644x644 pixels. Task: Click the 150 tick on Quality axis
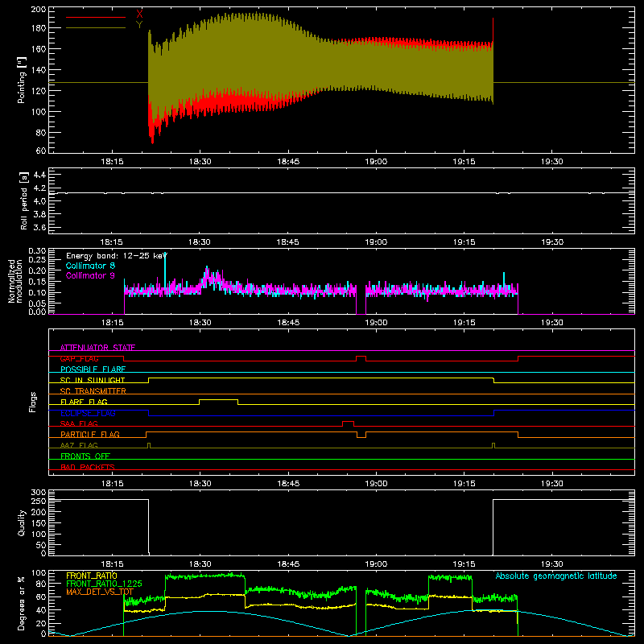point(39,523)
